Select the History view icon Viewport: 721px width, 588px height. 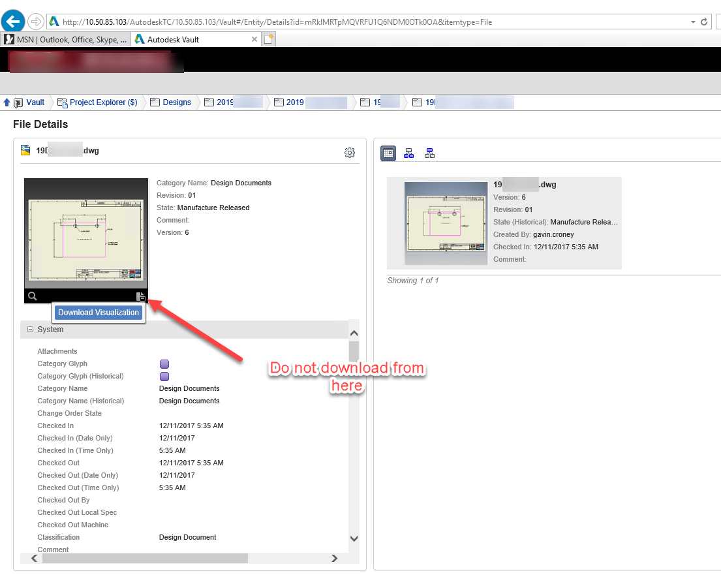pyautogui.click(x=388, y=153)
